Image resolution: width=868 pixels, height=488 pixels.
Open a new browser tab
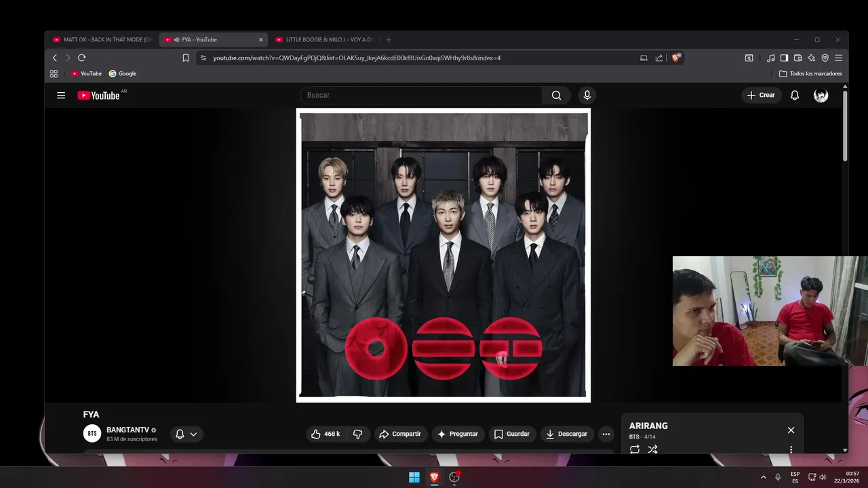click(x=389, y=40)
